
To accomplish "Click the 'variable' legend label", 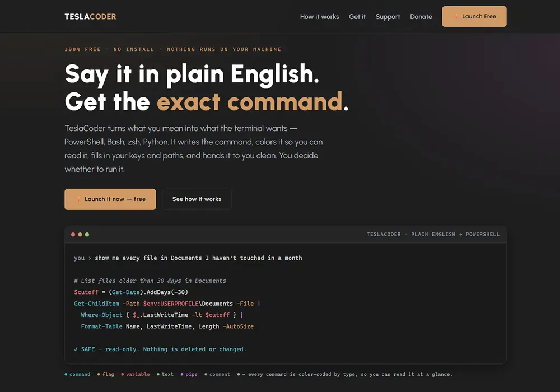I will tap(138, 374).
